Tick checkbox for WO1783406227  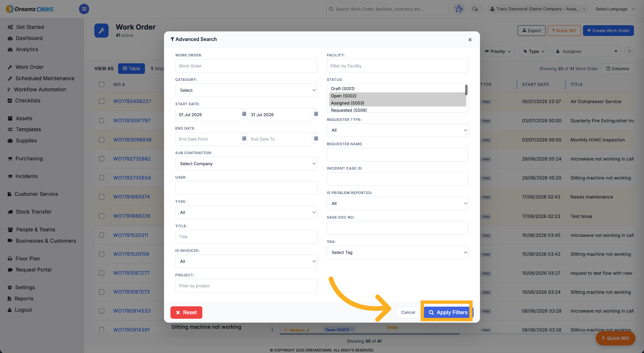click(102, 101)
